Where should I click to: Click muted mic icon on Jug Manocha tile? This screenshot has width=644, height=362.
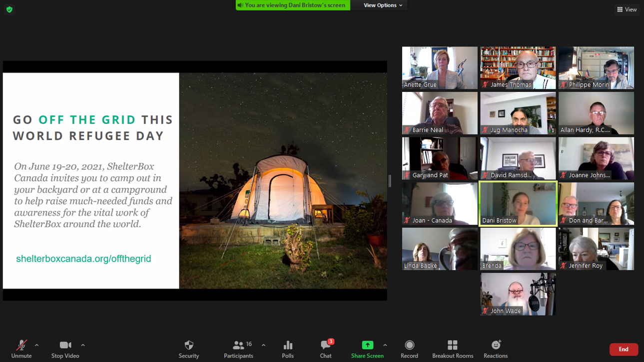(x=485, y=130)
